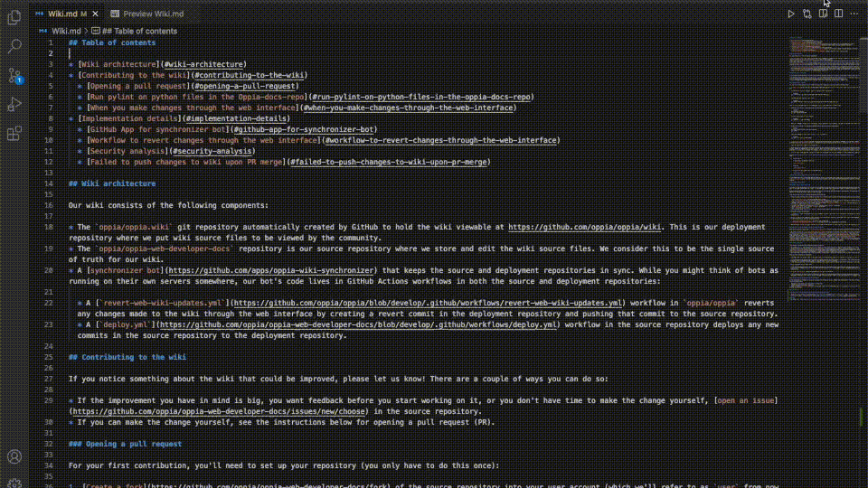Screen dimensions: 868x488
Task: Place cursor on '## Wiki architecture' heading
Action: coord(112,183)
